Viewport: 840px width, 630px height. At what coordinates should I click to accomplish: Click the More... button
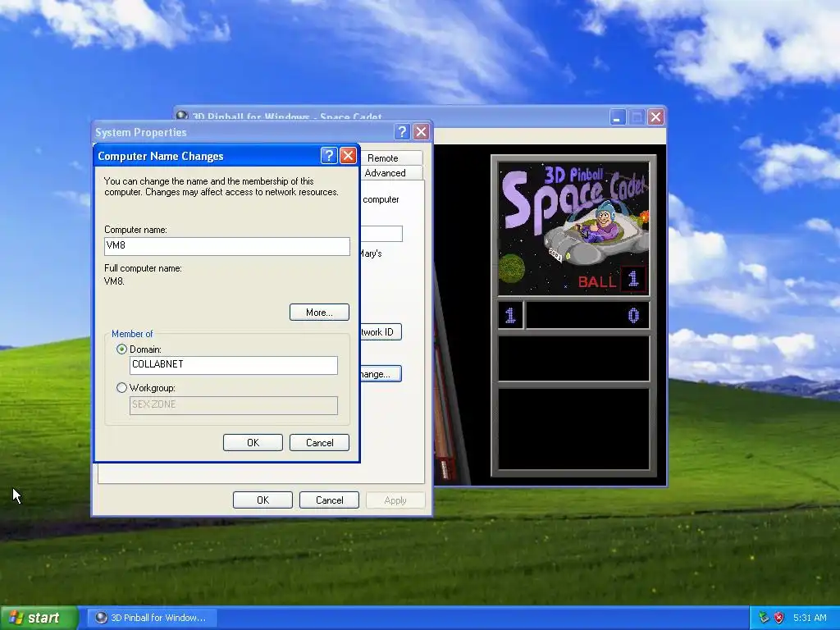click(319, 313)
